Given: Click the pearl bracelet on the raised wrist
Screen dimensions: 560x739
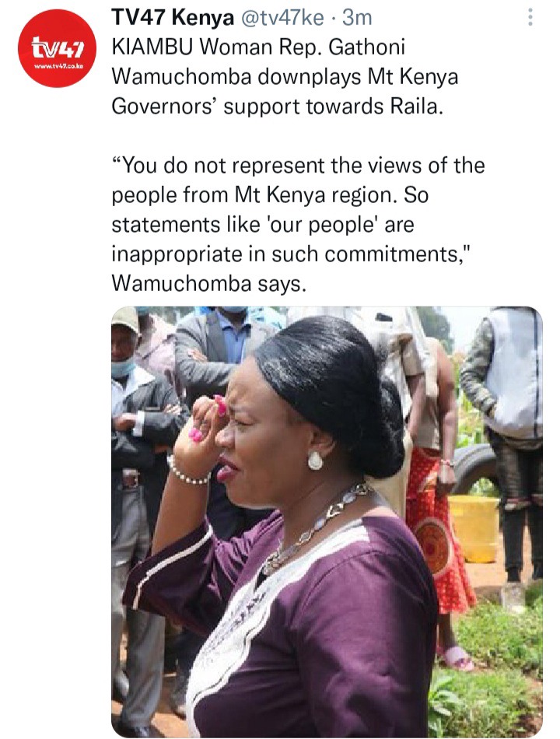Looking at the screenshot, I should click(x=187, y=473).
